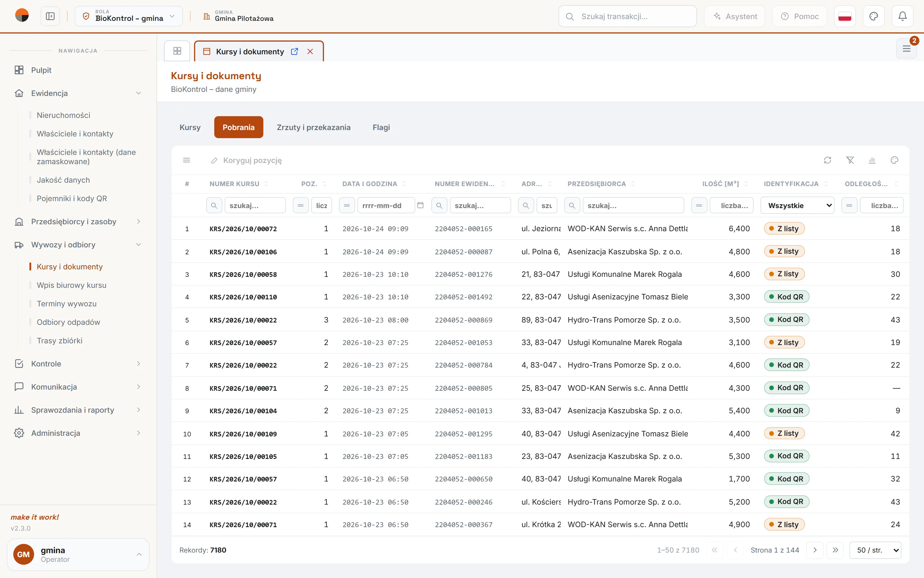Change the 50 / str. page size dropdown
This screenshot has width=924, height=578.
click(x=875, y=550)
